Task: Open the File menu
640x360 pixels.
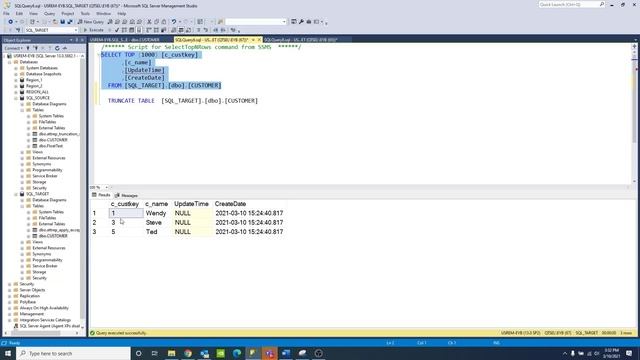Action: (x=7, y=13)
